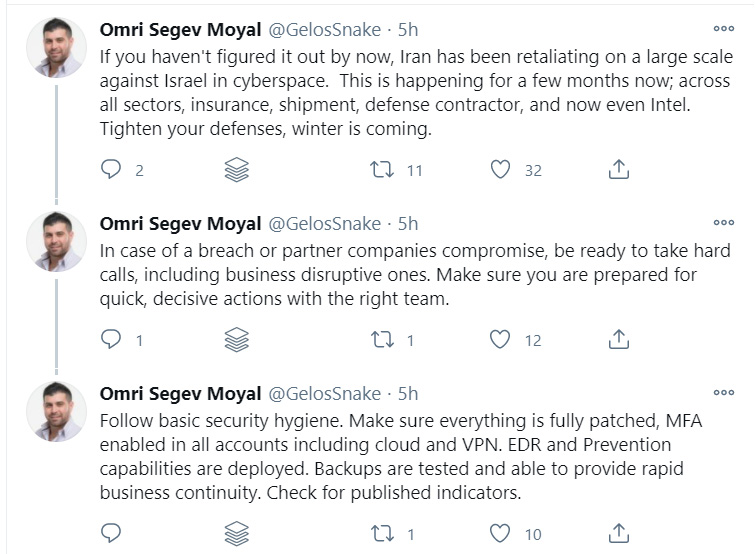Expand more options on the third tweet
This screenshot has width=755, height=554.
pyautogui.click(x=723, y=393)
